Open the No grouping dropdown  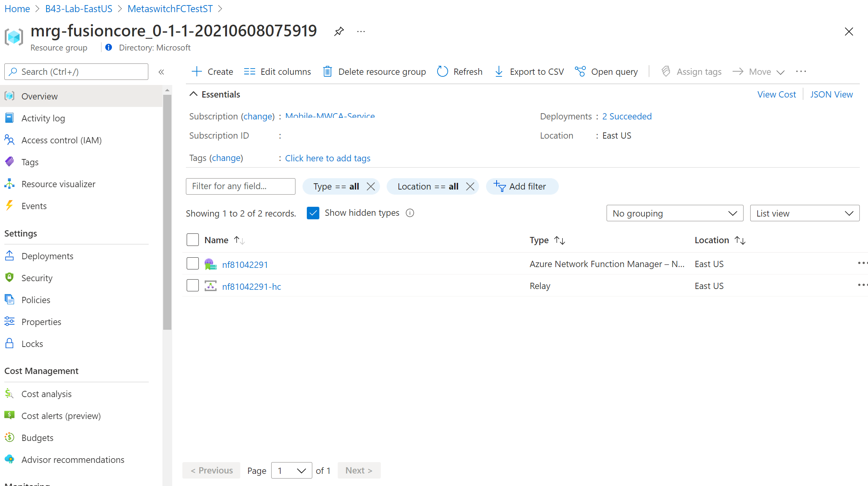(675, 213)
